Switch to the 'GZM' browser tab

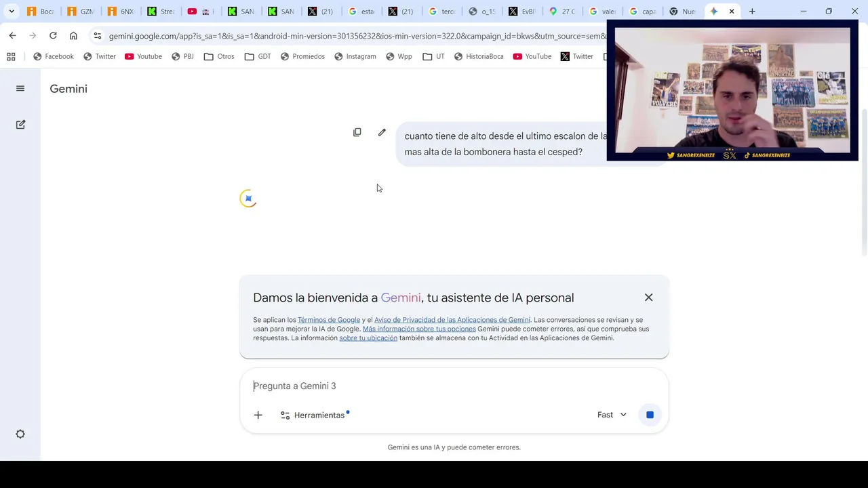point(81,12)
